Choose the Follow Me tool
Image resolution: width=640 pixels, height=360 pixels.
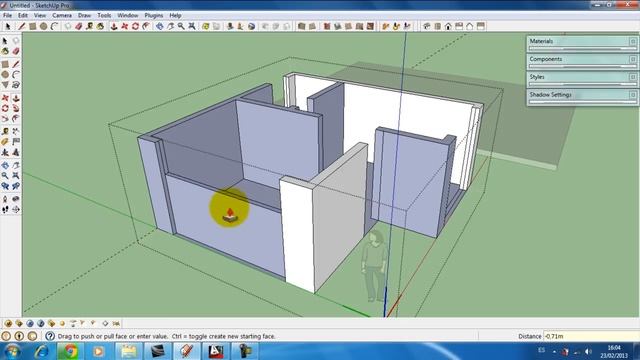16,108
